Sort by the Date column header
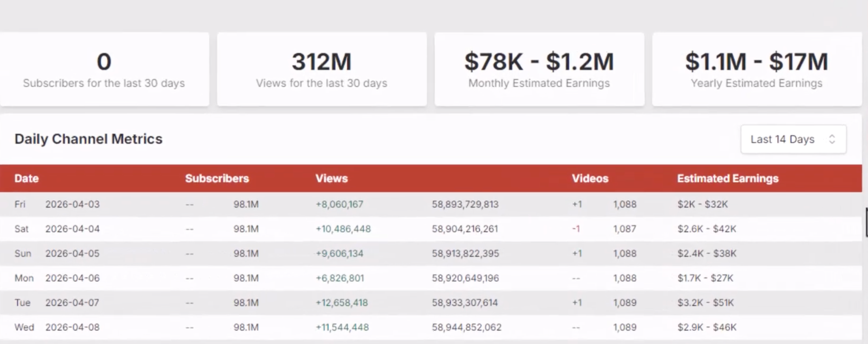The width and height of the screenshot is (868, 344). 26,179
